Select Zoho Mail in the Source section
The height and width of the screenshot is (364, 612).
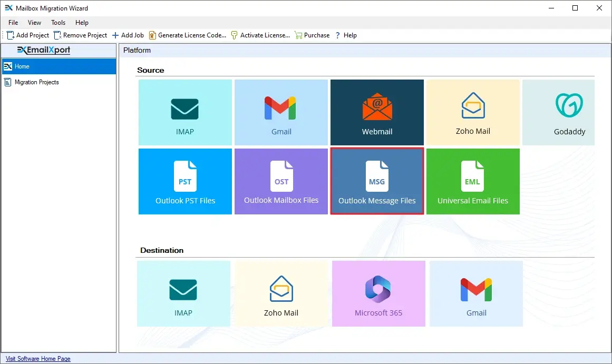(473, 112)
